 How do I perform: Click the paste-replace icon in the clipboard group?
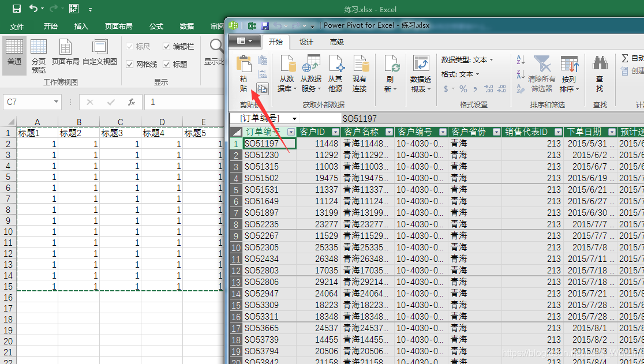pyautogui.click(x=263, y=74)
